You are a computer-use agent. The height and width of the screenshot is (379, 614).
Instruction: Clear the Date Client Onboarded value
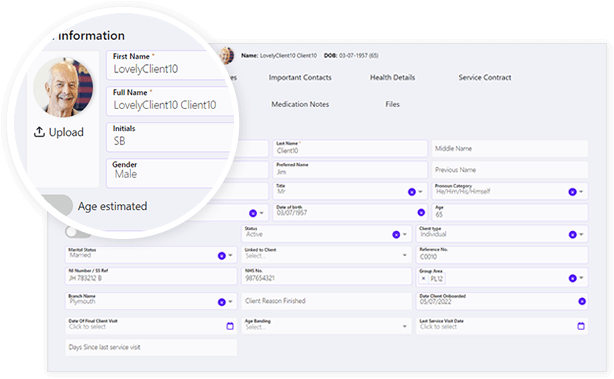(581, 301)
